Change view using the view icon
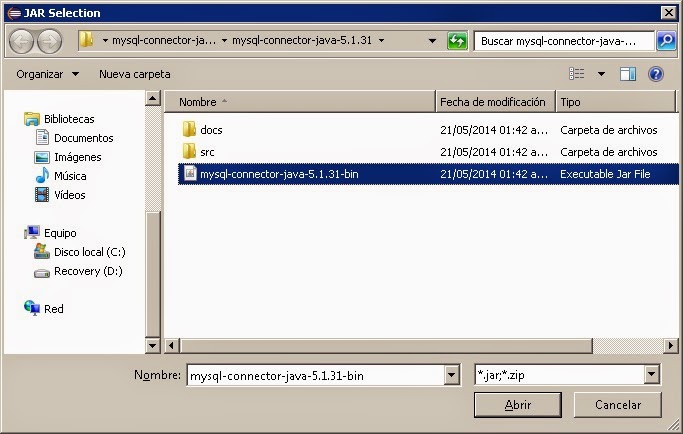Viewport: 683px width, 434px height. coord(577,74)
